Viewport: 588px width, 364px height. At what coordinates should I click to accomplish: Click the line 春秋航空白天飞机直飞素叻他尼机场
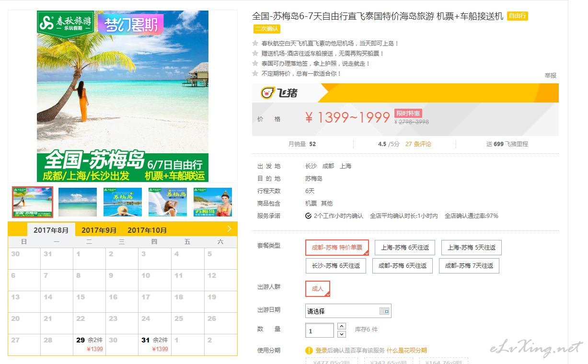click(330, 44)
